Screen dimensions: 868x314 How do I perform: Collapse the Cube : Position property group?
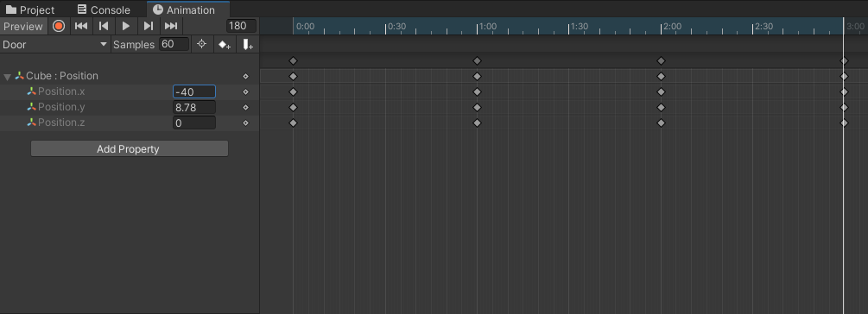click(7, 77)
